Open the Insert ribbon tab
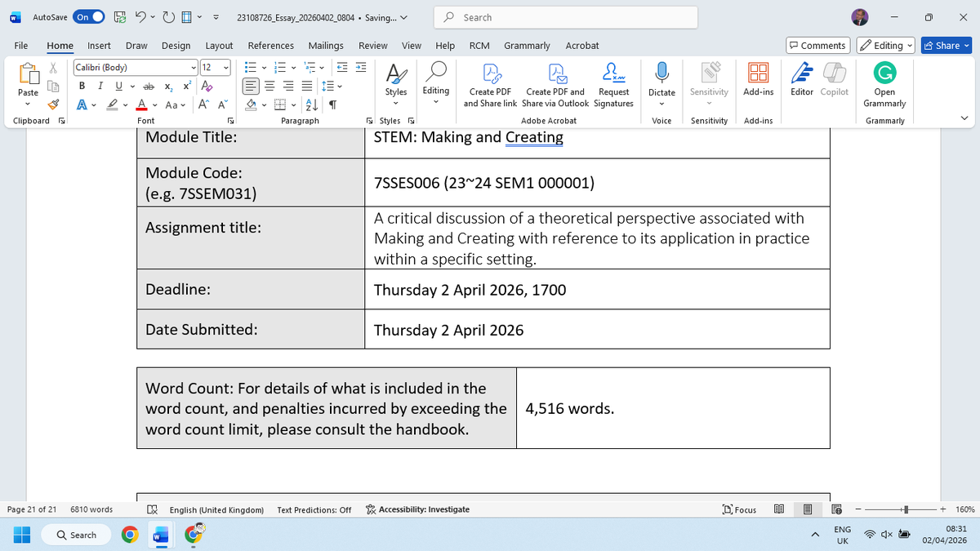Image resolution: width=980 pixels, height=551 pixels. click(100, 46)
